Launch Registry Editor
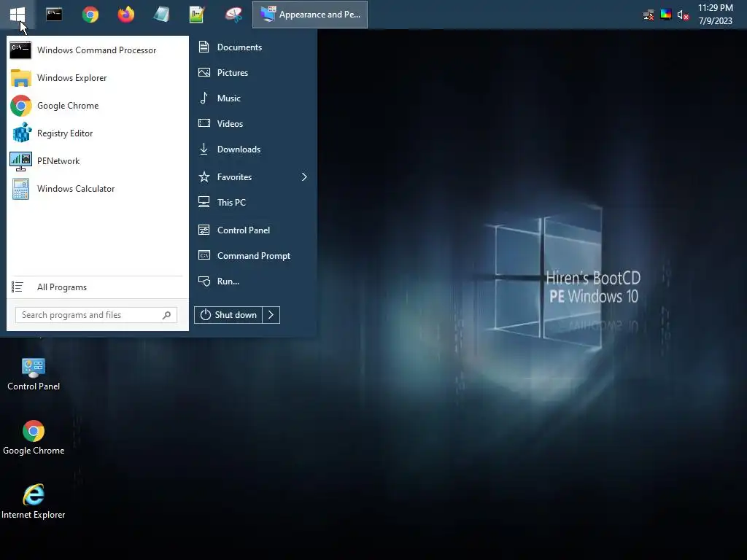This screenshot has width=747, height=560. point(97,133)
